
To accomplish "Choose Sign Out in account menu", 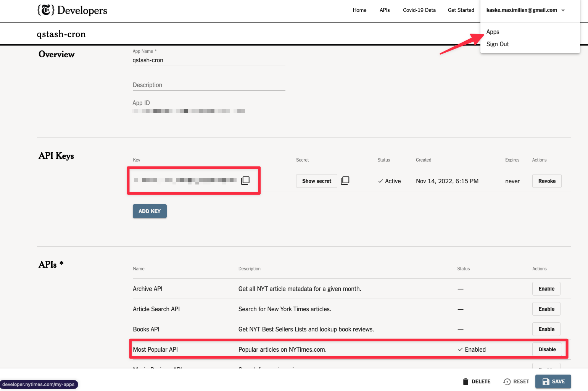I will 497,44.
